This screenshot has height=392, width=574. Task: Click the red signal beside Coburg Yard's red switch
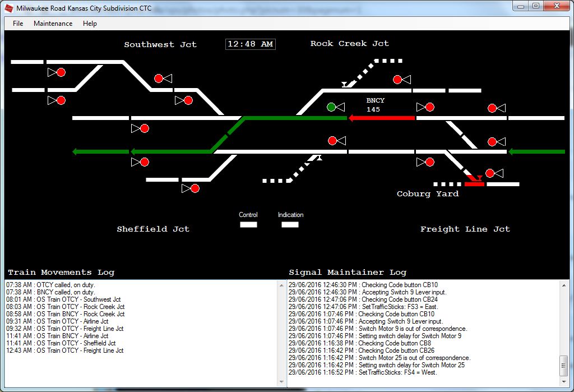pos(490,173)
